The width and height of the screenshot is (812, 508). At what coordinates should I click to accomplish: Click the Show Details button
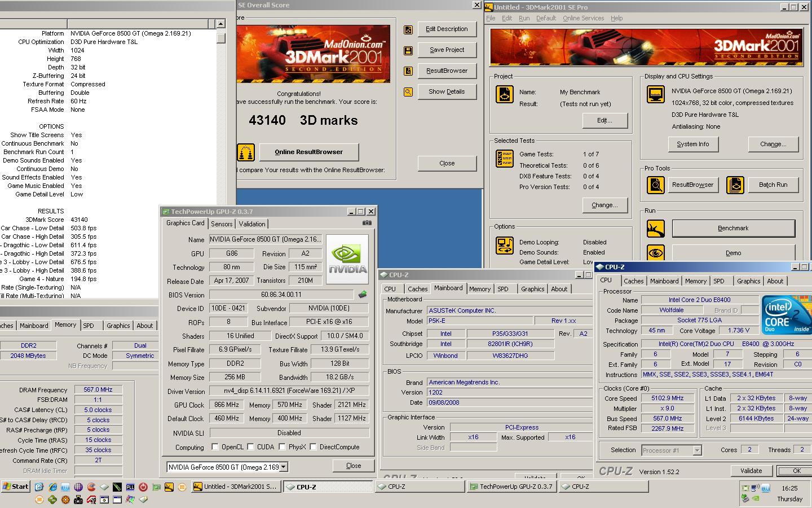(x=447, y=92)
